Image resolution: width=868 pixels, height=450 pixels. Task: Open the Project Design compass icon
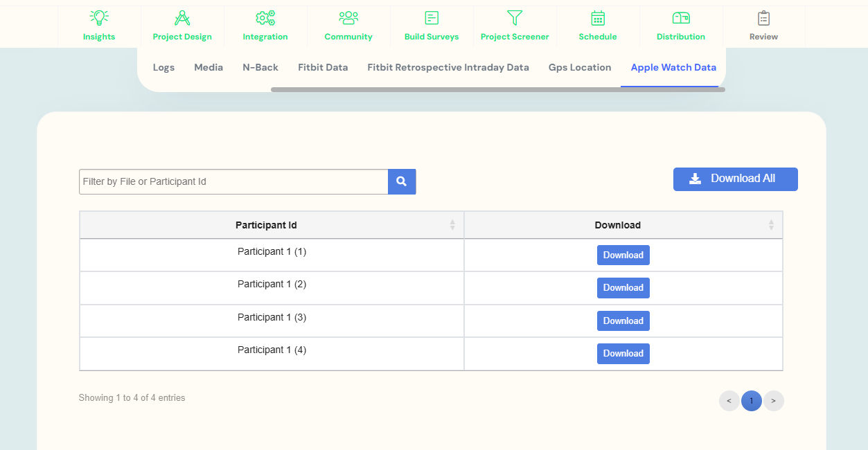click(x=182, y=18)
